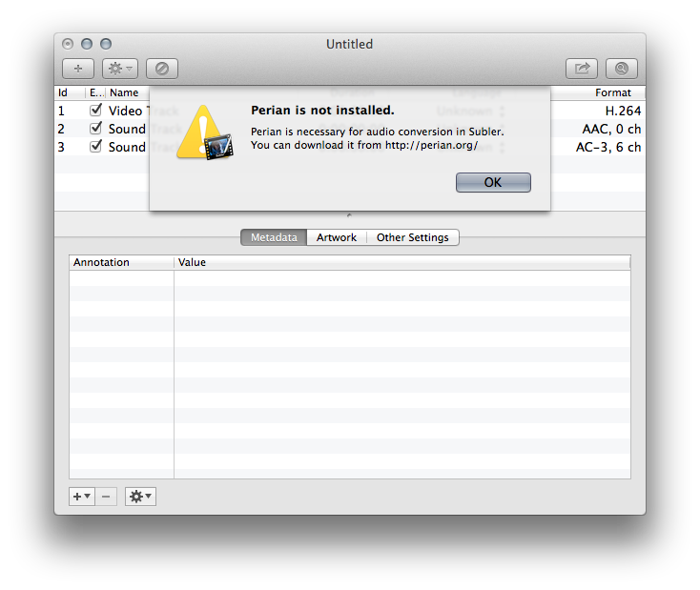Screen dimensions: 700x590
Task: Uncheck the enabled checkbox for track 2
Action: (x=95, y=128)
